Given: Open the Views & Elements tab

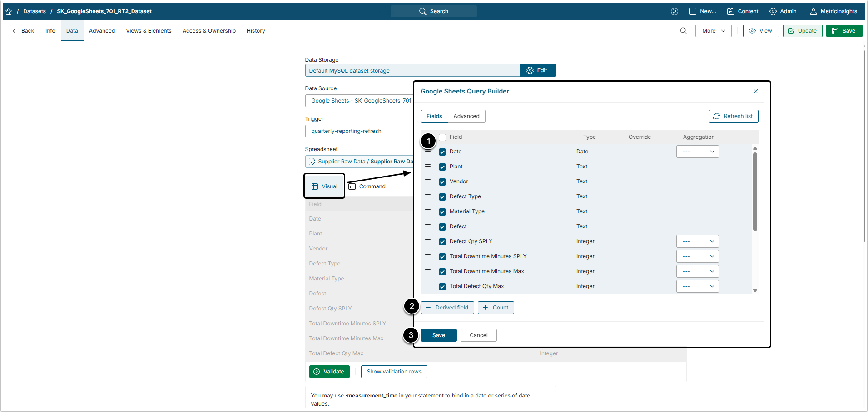Looking at the screenshot, I should pos(149,31).
